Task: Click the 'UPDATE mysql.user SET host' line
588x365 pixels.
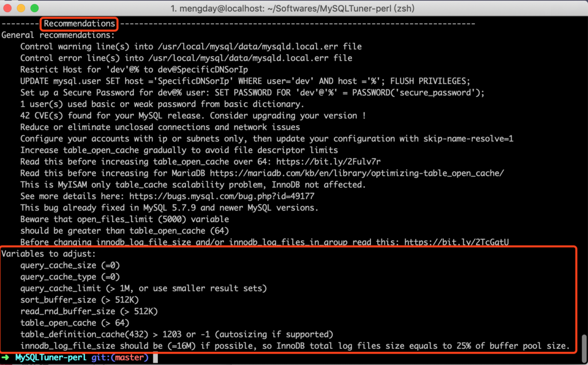Action: click(x=245, y=81)
